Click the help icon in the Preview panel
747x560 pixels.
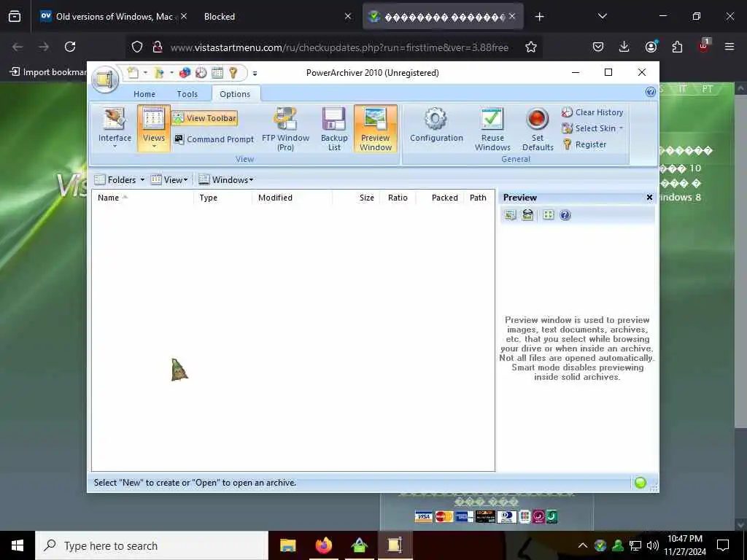pyautogui.click(x=565, y=215)
